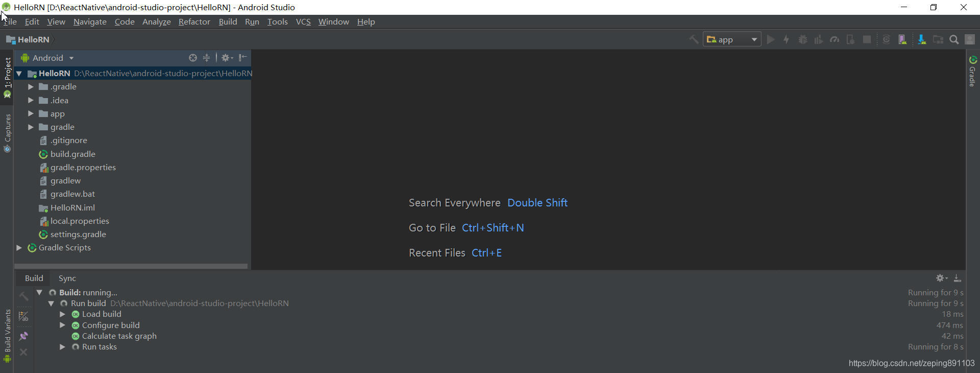
Task: Click the X close icon in Build panel sidebar
Action: (x=23, y=352)
